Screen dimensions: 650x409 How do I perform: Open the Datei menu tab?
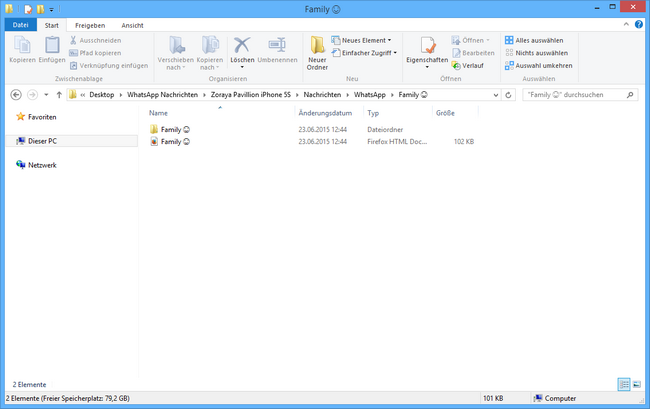coord(20,25)
